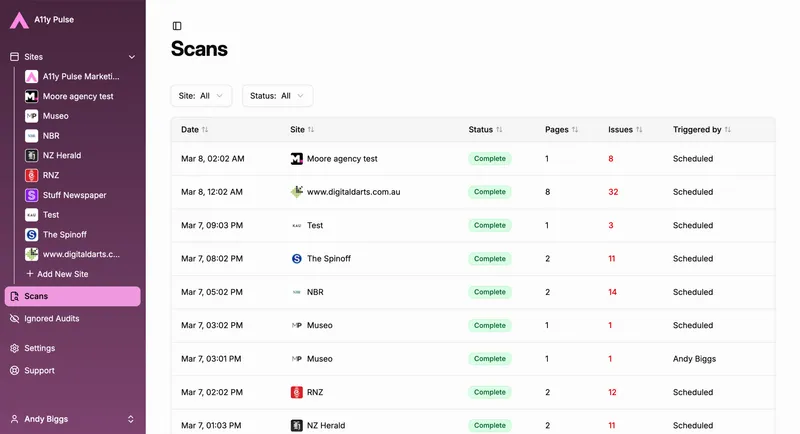The height and width of the screenshot is (434, 800).
Task: Click Complete badge on Mar 7, 05:02 PM NBR row
Action: tap(490, 292)
